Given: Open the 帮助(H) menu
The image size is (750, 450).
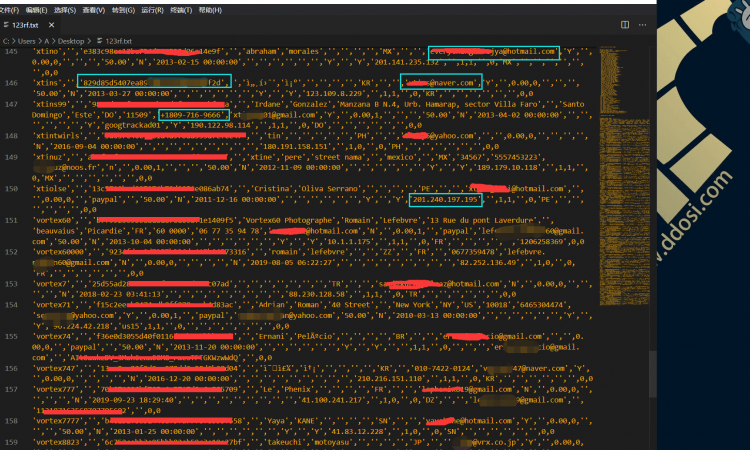Looking at the screenshot, I should [210, 10].
